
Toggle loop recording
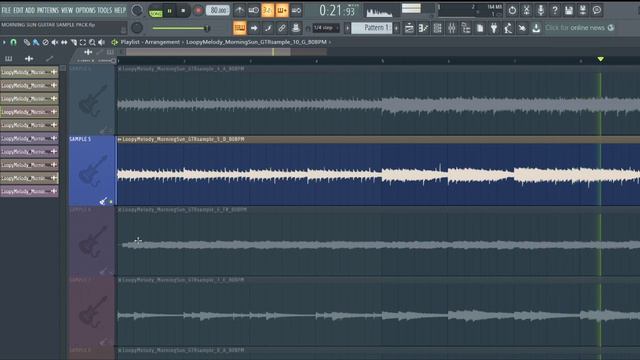[296, 10]
